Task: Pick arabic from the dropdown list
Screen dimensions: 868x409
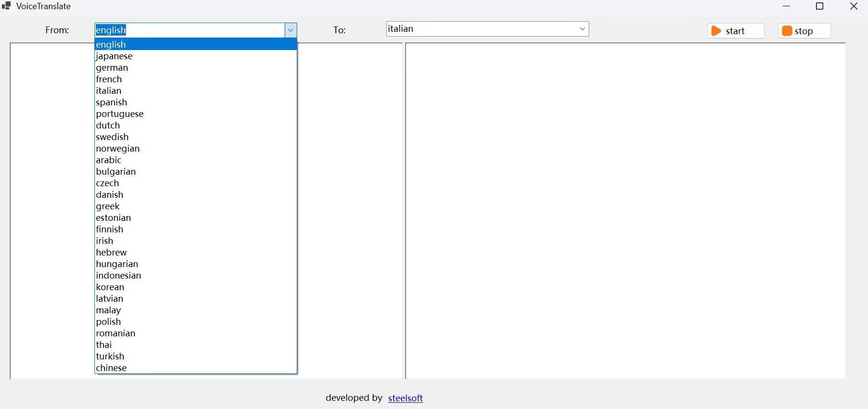Action: coord(196,160)
